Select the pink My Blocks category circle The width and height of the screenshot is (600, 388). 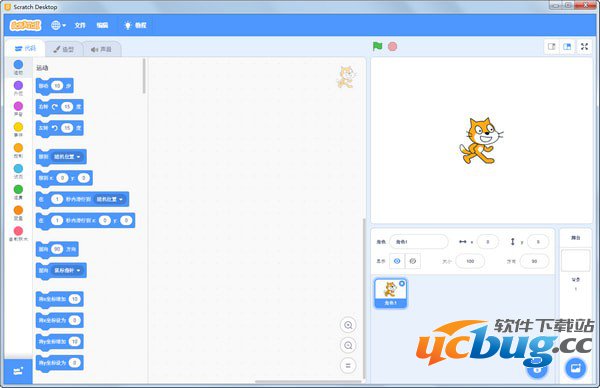coord(18,231)
